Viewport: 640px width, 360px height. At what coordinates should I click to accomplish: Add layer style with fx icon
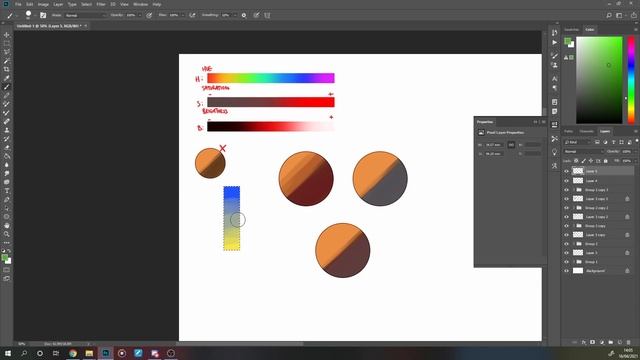584,342
